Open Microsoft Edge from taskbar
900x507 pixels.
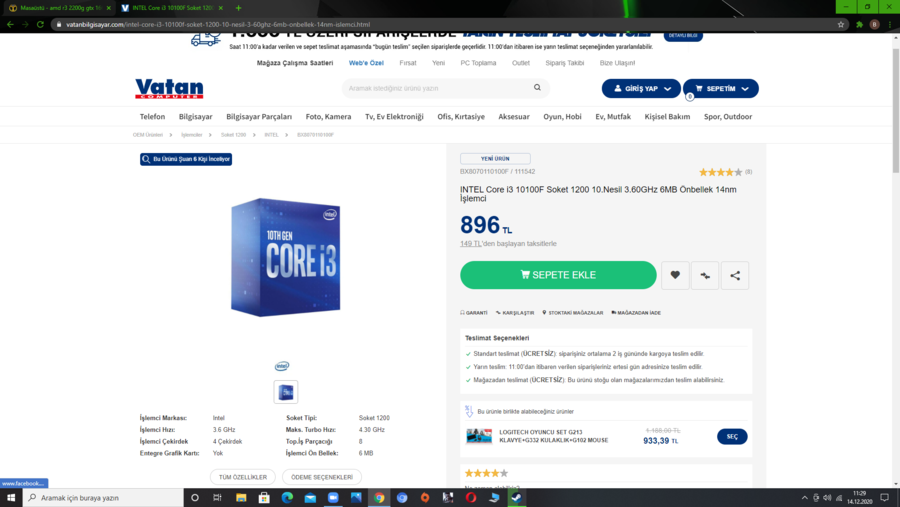tap(287, 497)
